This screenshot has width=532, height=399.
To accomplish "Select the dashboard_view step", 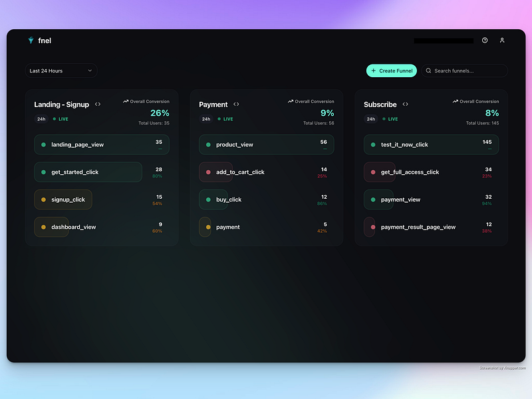I will [102, 227].
